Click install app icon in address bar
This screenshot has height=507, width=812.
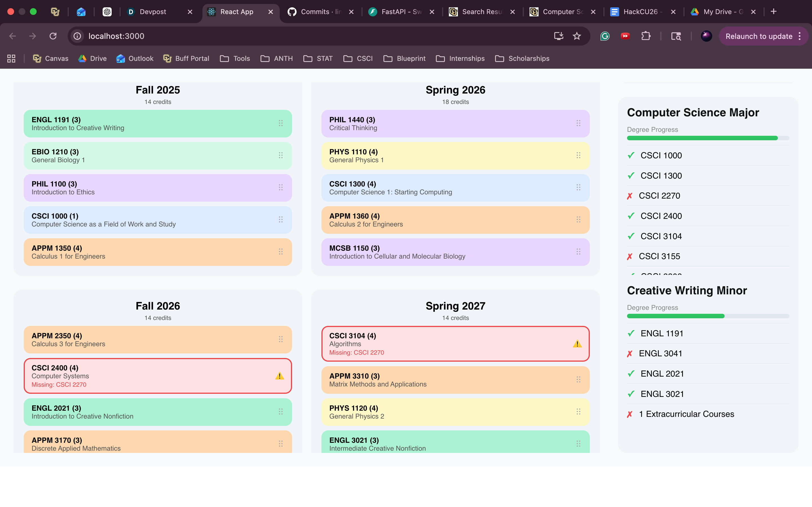tap(558, 36)
